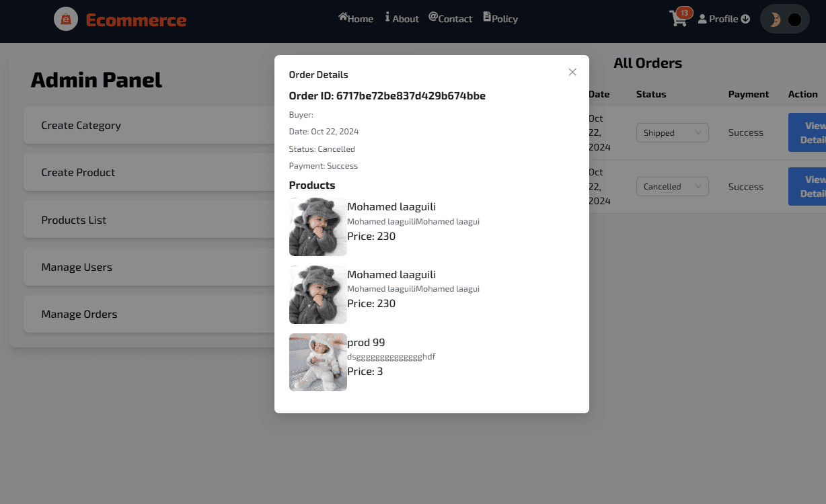826x504 pixels.
Task: Close the Order Details modal
Action: tap(572, 72)
